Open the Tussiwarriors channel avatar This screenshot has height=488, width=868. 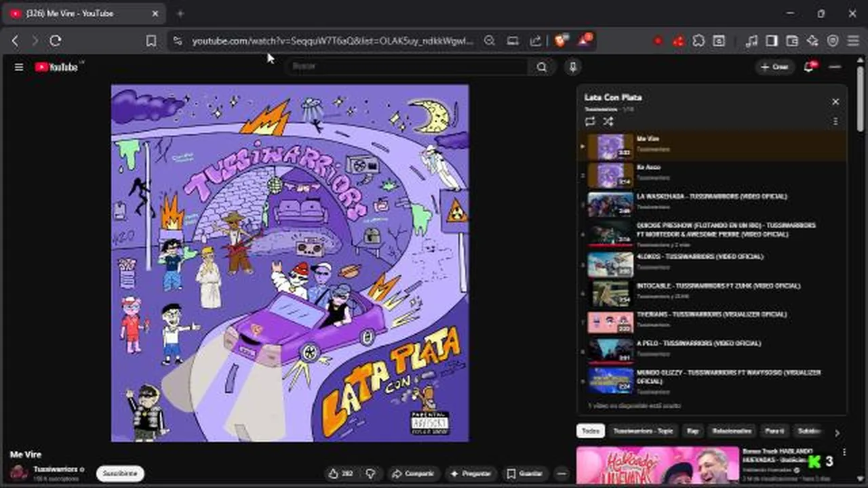pos(18,472)
